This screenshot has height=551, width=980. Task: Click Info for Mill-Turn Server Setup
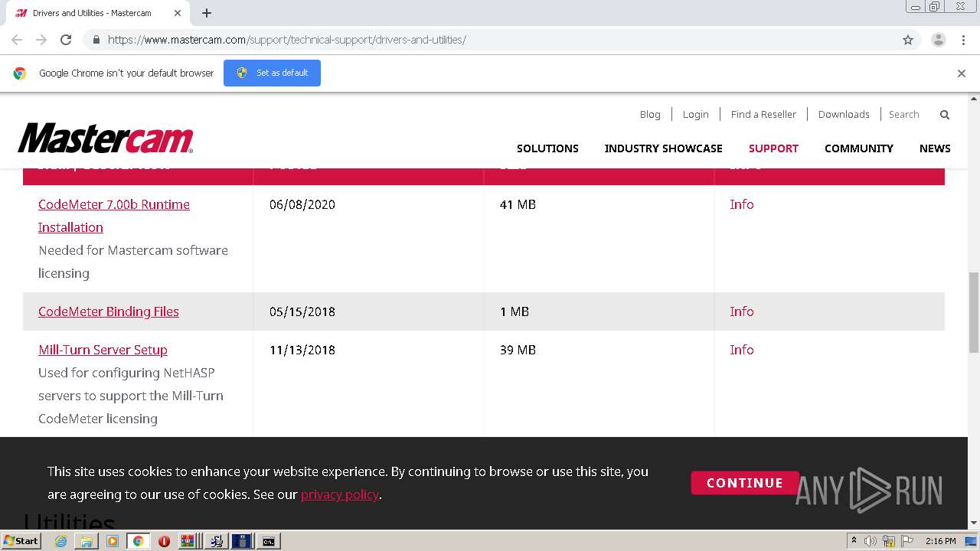(742, 350)
